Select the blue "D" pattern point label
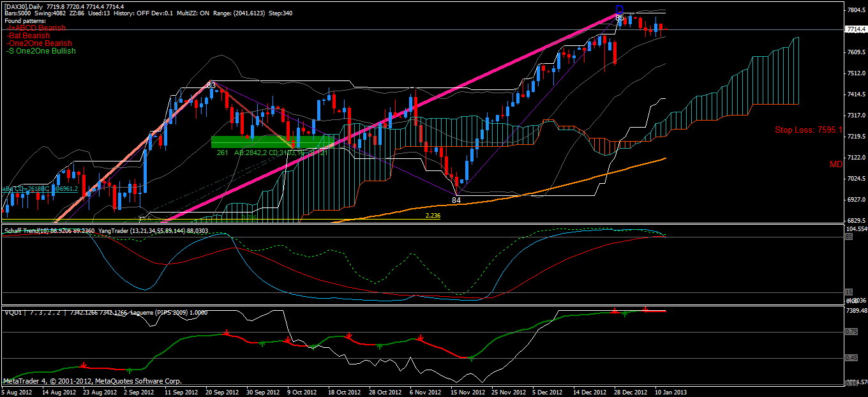 619,9
